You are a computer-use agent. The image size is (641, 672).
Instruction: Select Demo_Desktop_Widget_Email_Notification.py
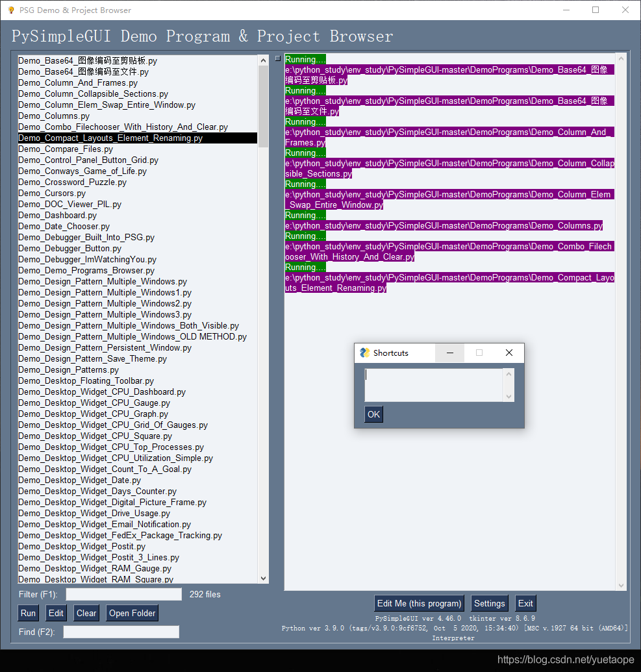(137, 524)
